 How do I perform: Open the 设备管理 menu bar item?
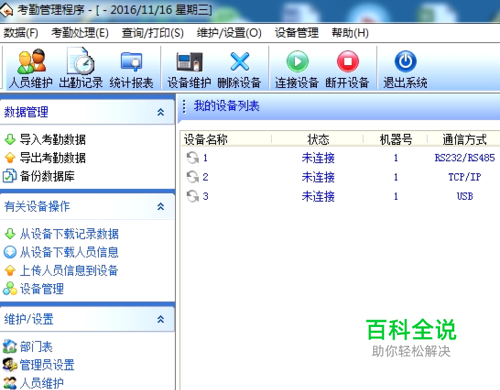coord(296,33)
